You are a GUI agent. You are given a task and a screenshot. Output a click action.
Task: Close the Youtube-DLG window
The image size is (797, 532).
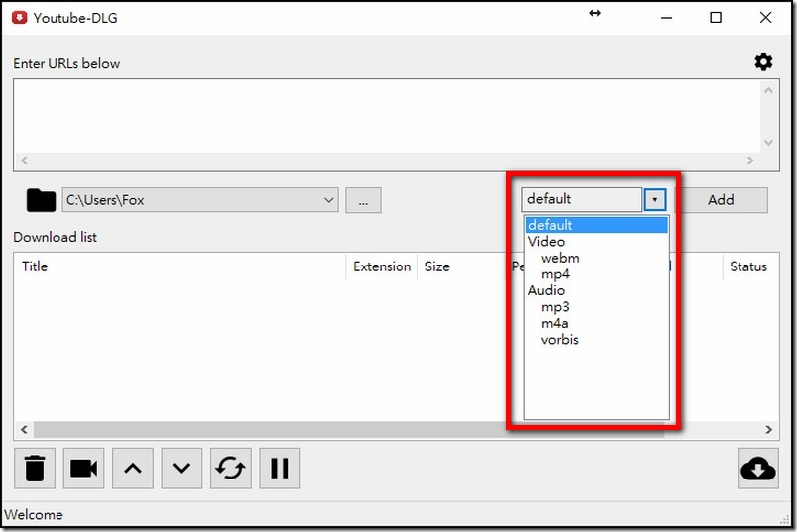(765, 17)
